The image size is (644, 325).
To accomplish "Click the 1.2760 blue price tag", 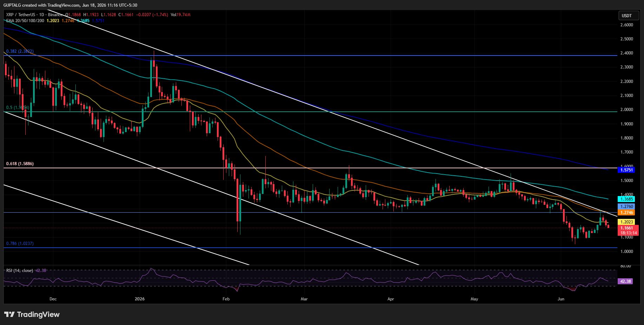I will tap(626, 207).
